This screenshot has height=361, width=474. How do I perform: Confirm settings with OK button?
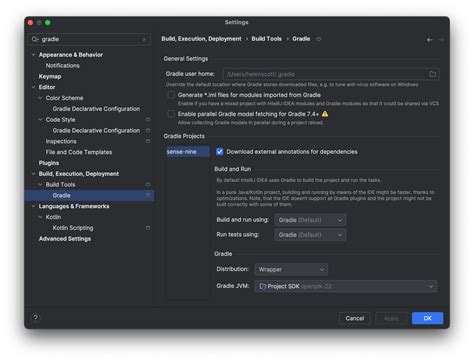(428, 318)
